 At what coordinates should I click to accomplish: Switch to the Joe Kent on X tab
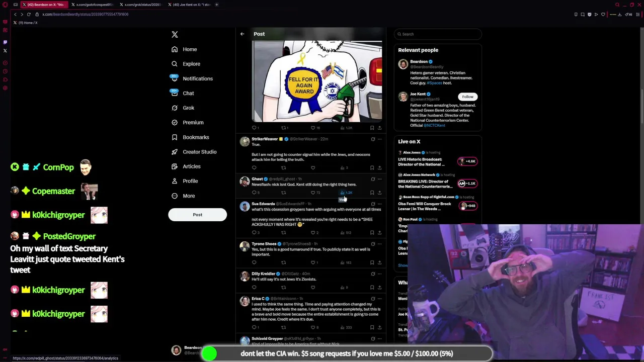tap(190, 5)
